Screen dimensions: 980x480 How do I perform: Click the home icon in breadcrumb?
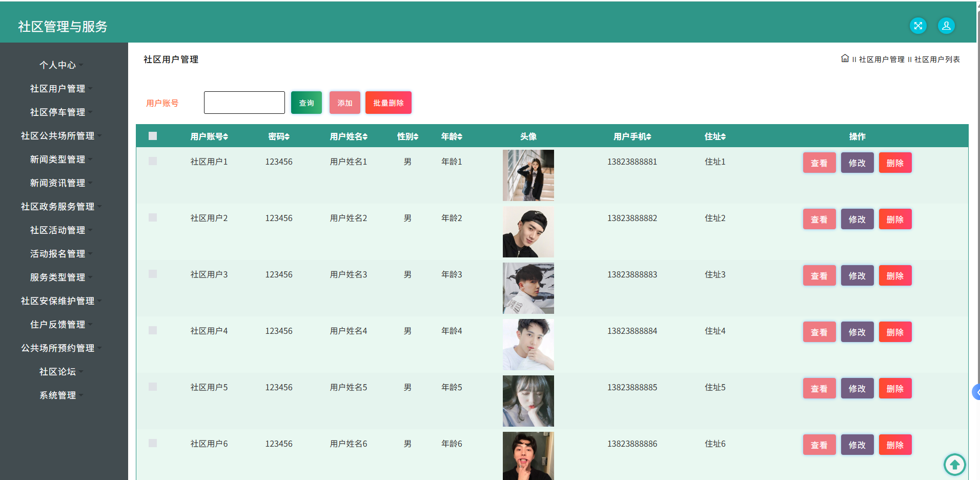845,58
